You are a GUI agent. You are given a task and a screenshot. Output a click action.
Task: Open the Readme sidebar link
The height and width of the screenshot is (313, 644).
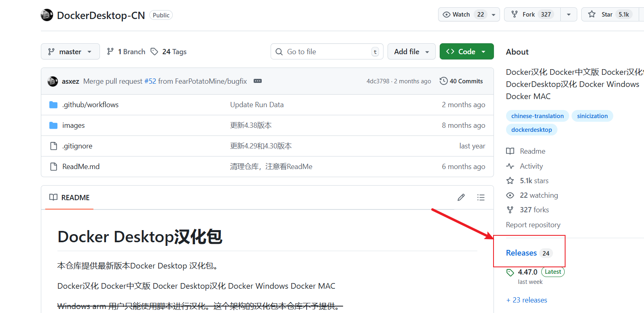[x=533, y=151]
